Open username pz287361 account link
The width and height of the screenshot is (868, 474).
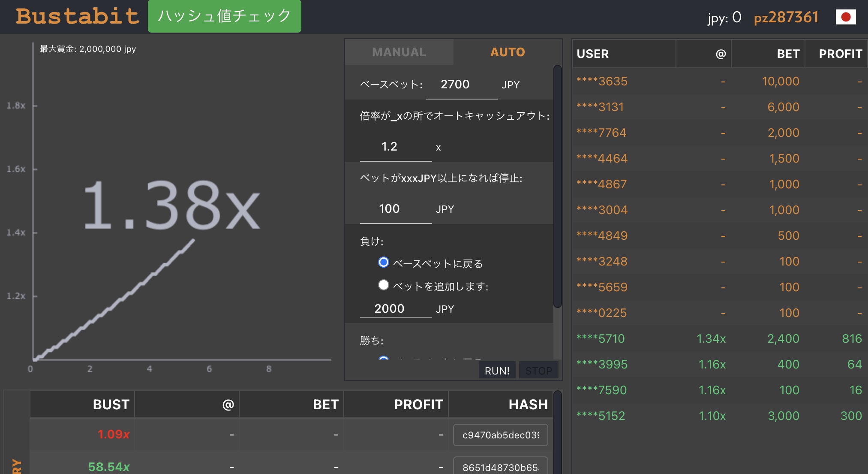tap(786, 17)
